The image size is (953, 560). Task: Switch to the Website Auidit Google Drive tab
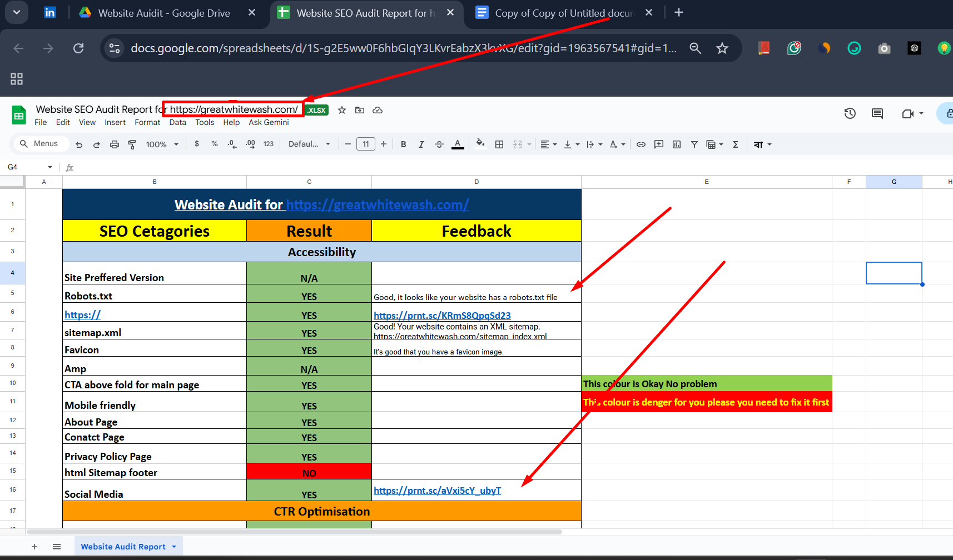pyautogui.click(x=163, y=12)
